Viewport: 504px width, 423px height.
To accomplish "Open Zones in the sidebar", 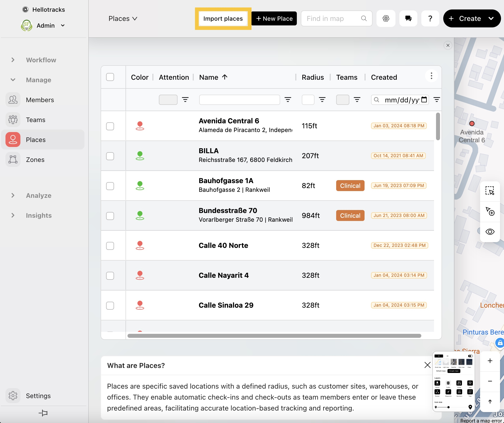I will pos(35,159).
